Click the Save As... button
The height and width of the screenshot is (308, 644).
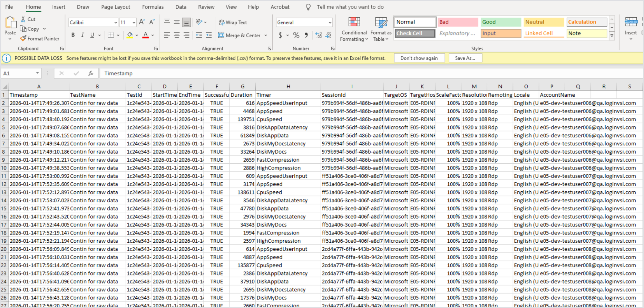pyautogui.click(x=465, y=58)
